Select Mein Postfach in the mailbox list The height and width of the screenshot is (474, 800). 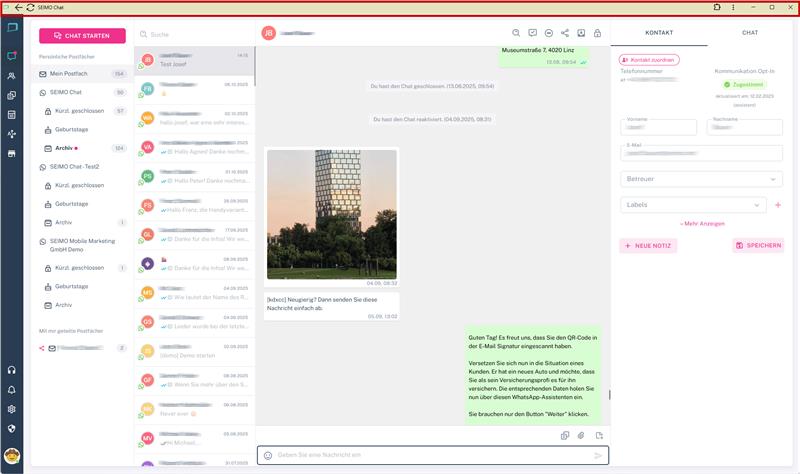pos(75,74)
